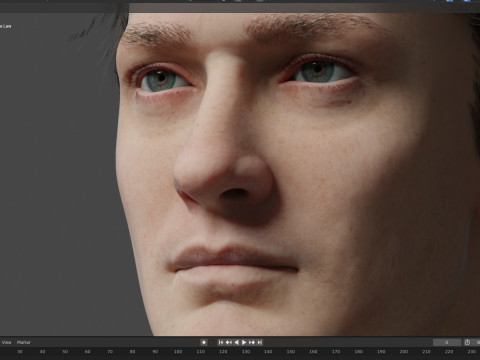
Task: Jump to the timeline end frame
Action: (x=260, y=342)
